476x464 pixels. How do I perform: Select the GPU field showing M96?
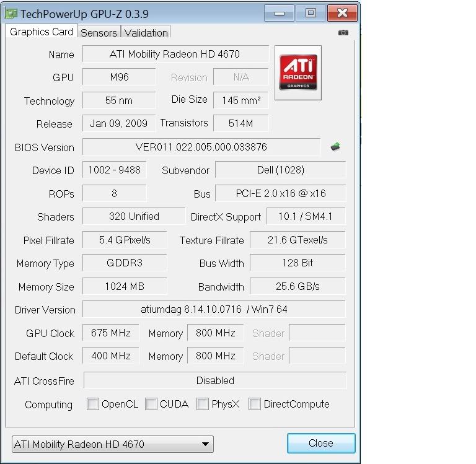119,77
